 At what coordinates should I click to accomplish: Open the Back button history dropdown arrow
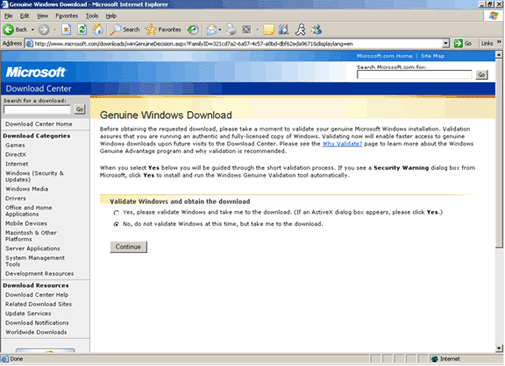[x=32, y=30]
